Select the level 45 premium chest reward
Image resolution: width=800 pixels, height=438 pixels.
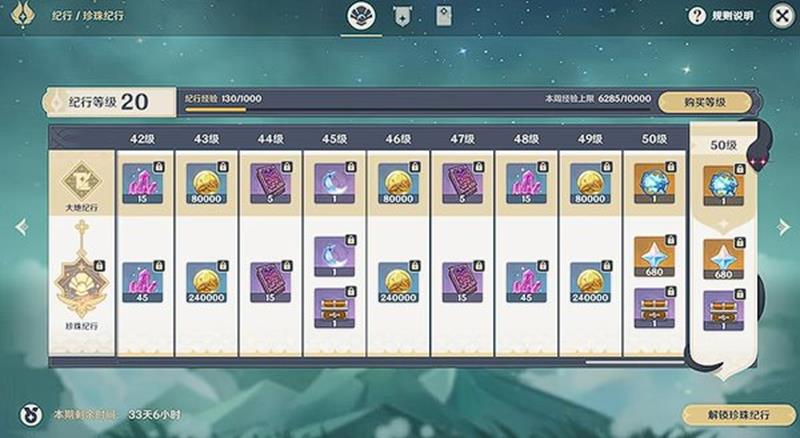[x=334, y=308]
